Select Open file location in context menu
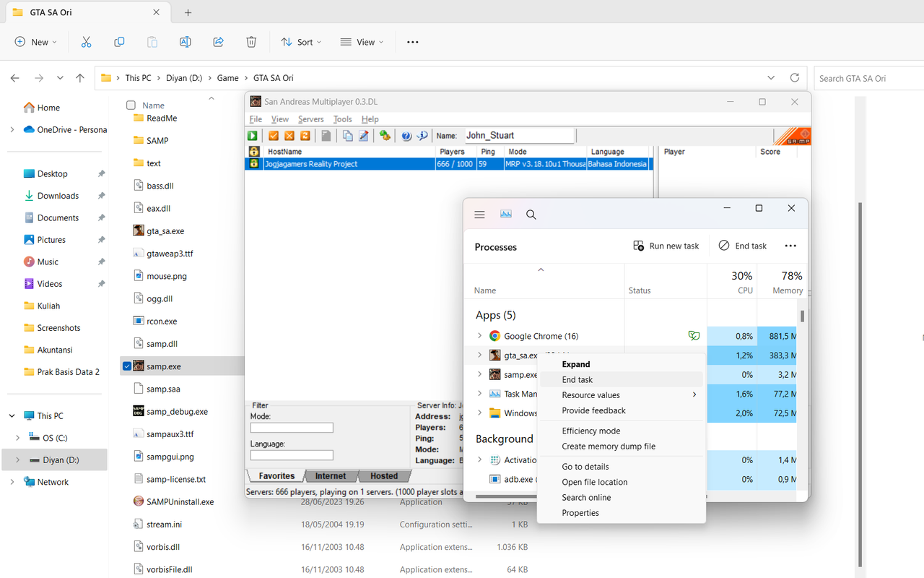 tap(622, 482)
